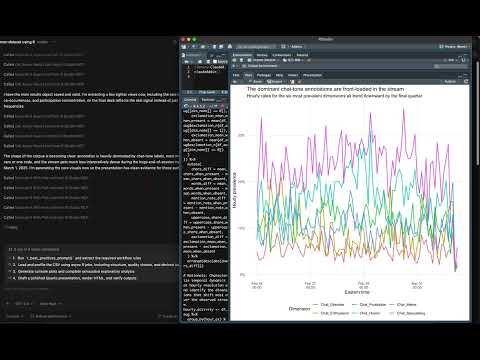
Task: Show the previous plot with back arrow
Action: [235, 81]
